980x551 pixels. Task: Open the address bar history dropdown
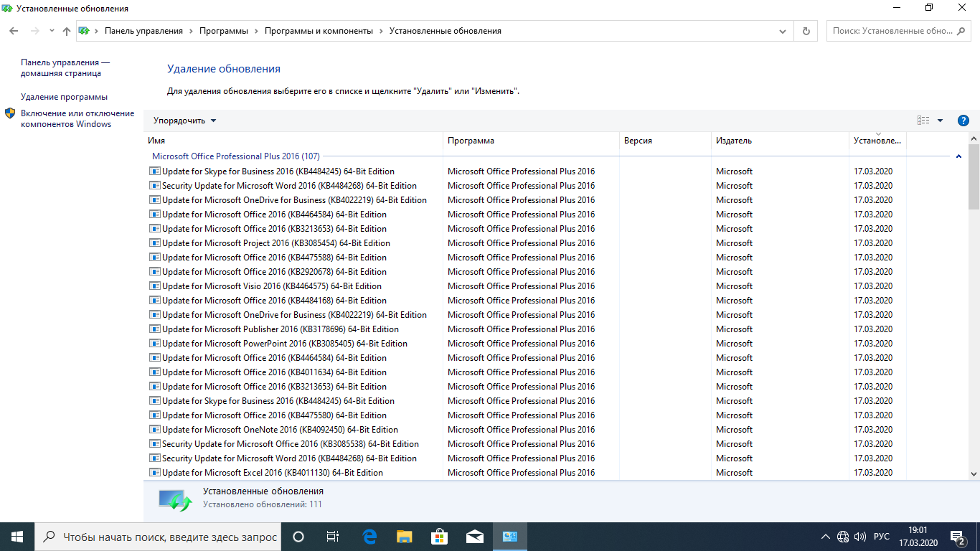point(783,31)
